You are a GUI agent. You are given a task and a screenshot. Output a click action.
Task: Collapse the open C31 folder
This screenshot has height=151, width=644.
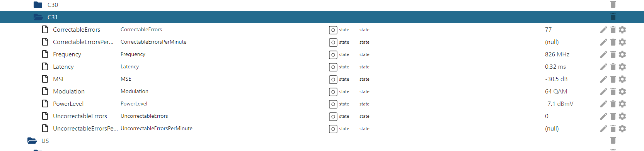point(38,17)
